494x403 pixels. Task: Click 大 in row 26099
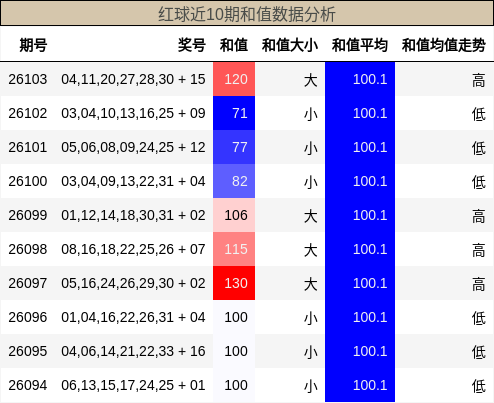pos(311,216)
